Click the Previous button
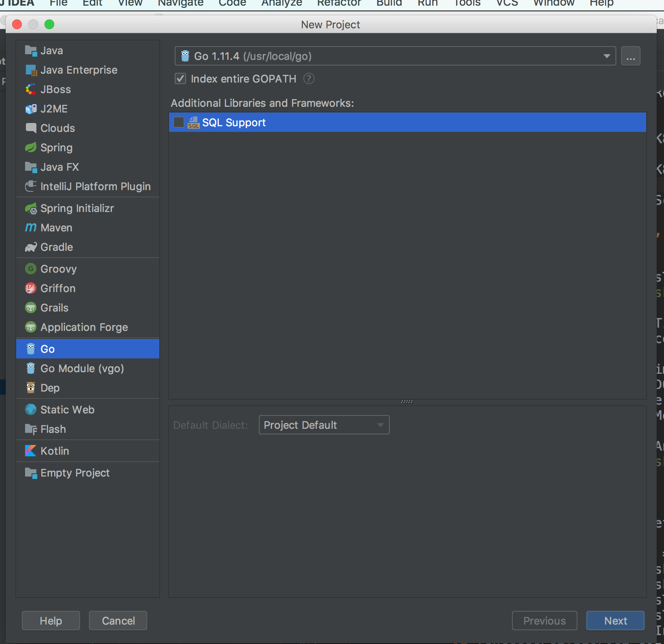The image size is (664, 644). [x=544, y=621]
